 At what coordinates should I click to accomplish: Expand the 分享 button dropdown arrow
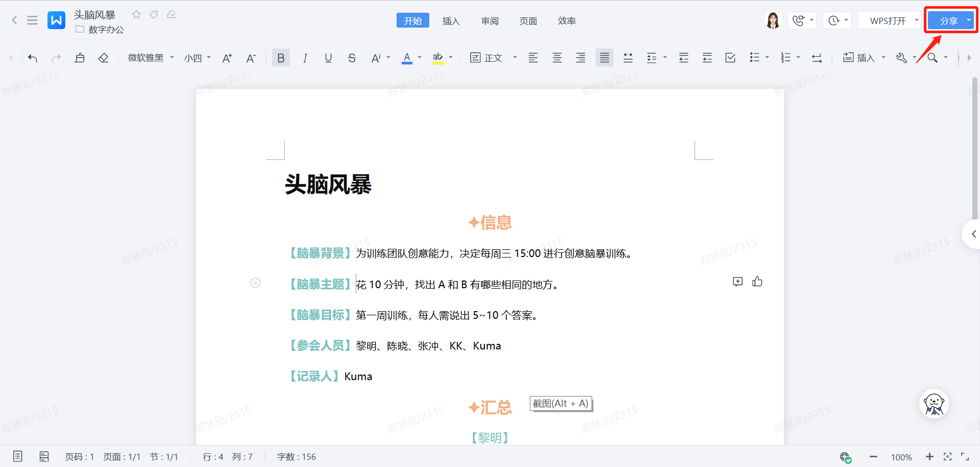pyautogui.click(x=968, y=20)
